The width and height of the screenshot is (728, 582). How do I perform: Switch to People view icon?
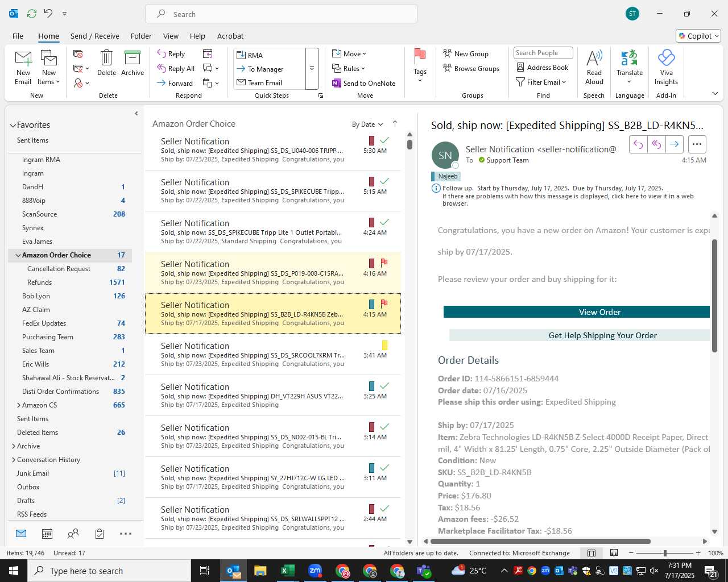point(73,534)
